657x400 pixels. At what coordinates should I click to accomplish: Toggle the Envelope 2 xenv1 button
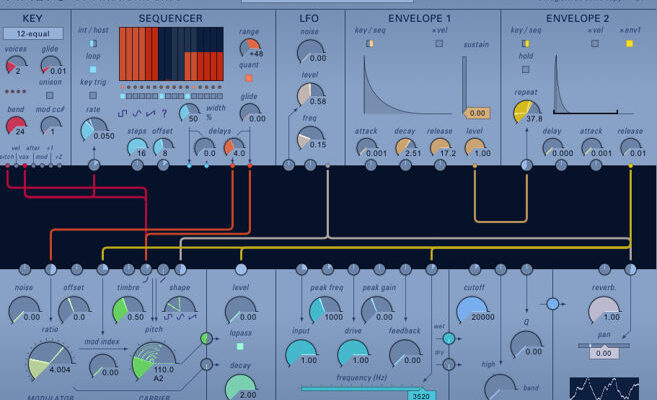click(629, 44)
